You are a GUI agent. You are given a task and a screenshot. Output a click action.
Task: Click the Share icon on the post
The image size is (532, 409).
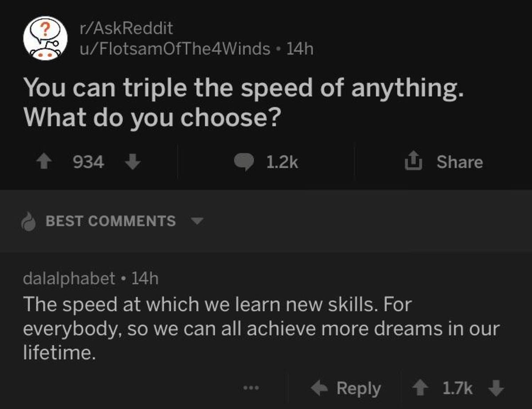pyautogui.click(x=413, y=161)
